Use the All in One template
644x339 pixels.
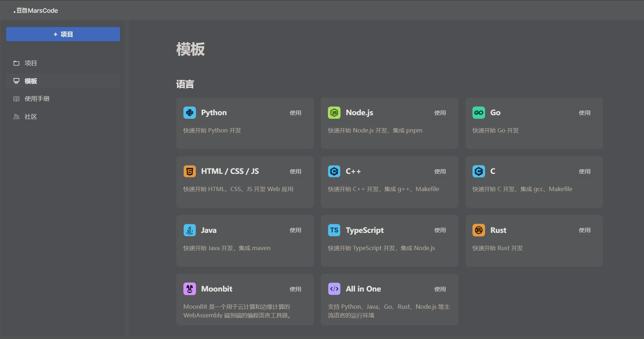coord(440,289)
